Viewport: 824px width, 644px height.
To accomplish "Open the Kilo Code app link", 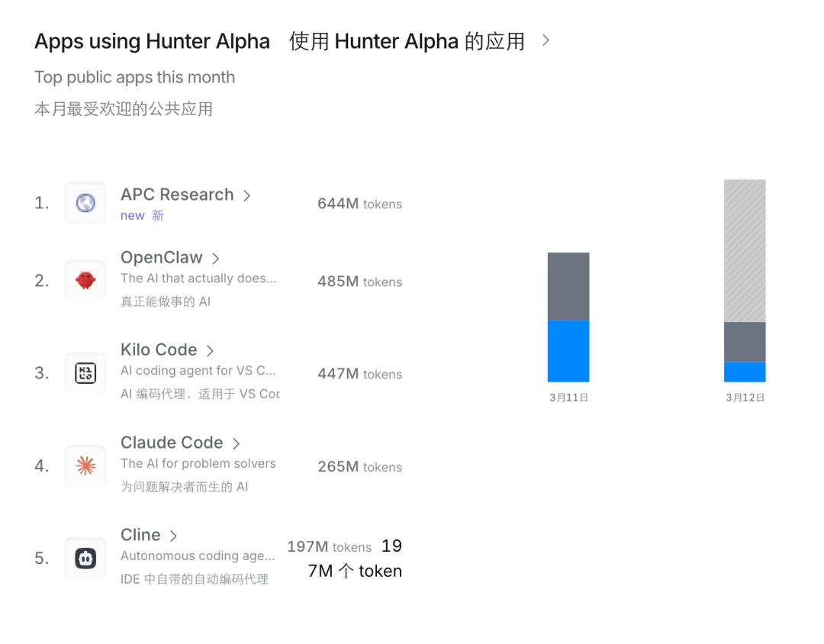I will (159, 350).
